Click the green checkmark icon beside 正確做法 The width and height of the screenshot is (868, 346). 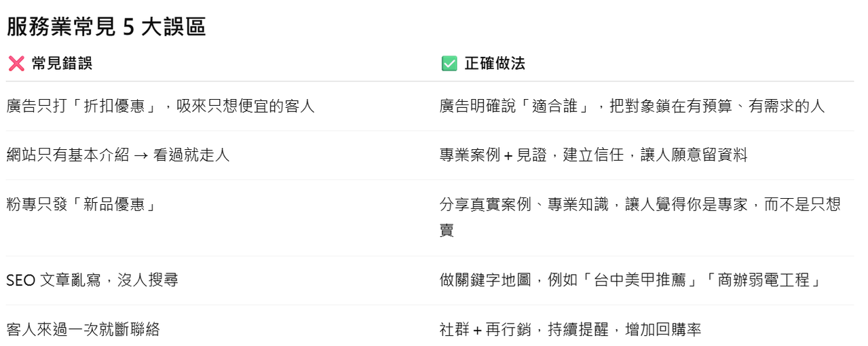tap(449, 64)
